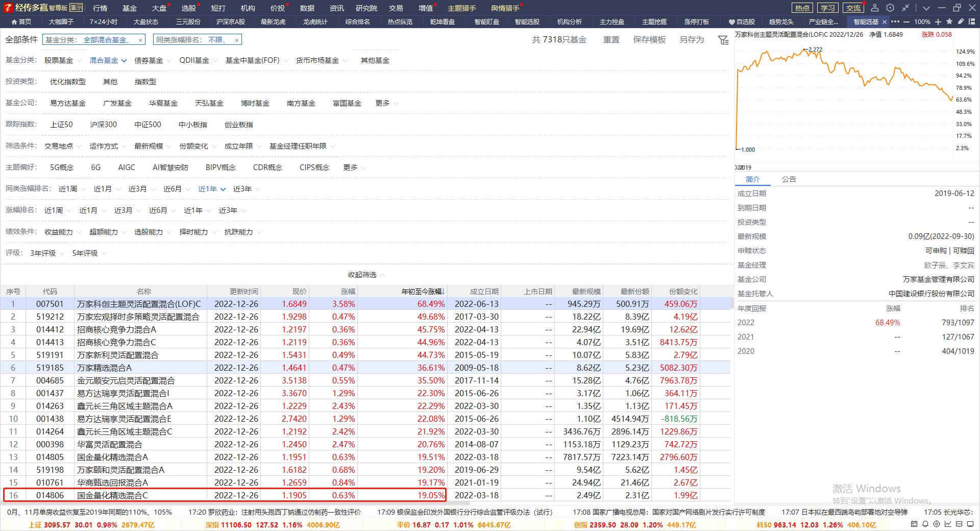Image resolution: width=980 pixels, height=531 pixels.
Task: Open the 研究院 top menu
Action: coord(366,8)
